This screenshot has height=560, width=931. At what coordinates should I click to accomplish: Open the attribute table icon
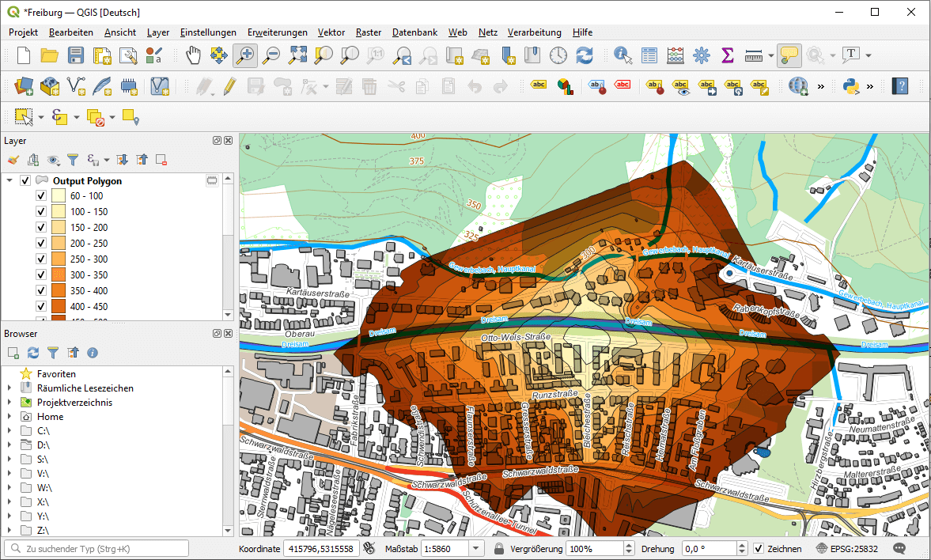[649, 55]
